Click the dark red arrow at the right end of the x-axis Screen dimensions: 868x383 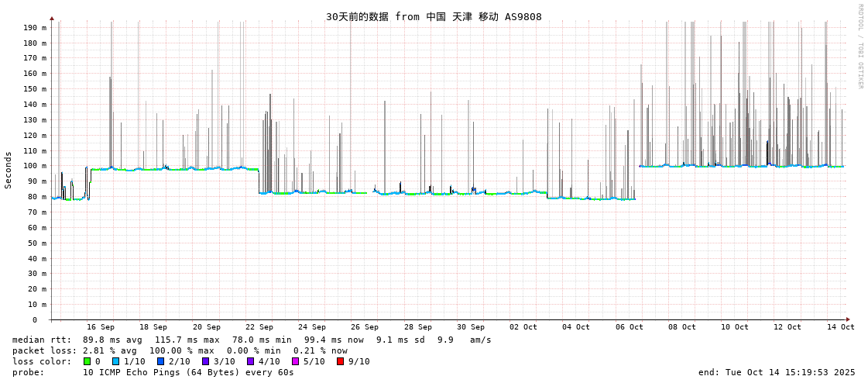pos(848,319)
